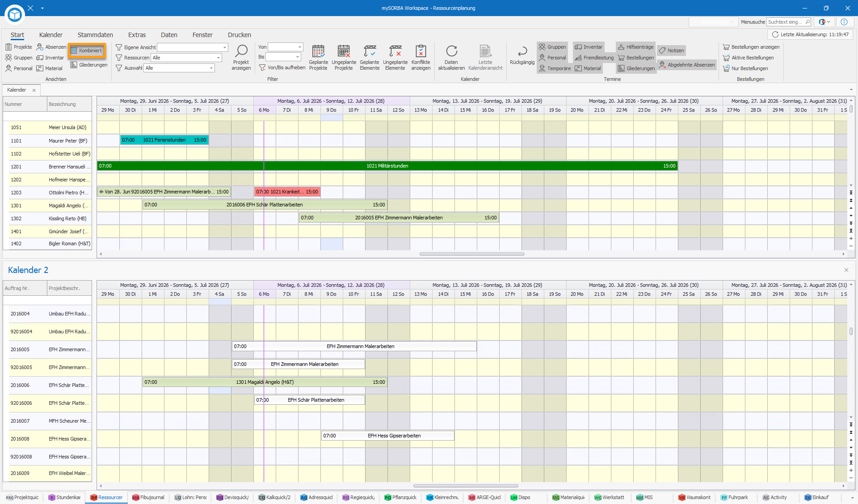Open info icon in title area

(844, 22)
